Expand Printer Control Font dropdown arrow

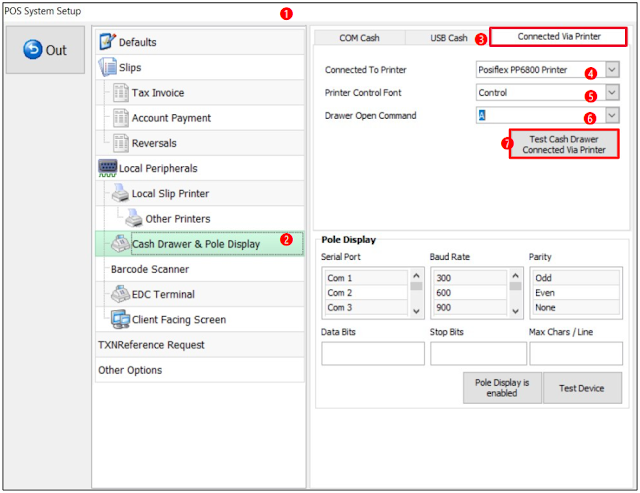(612, 93)
